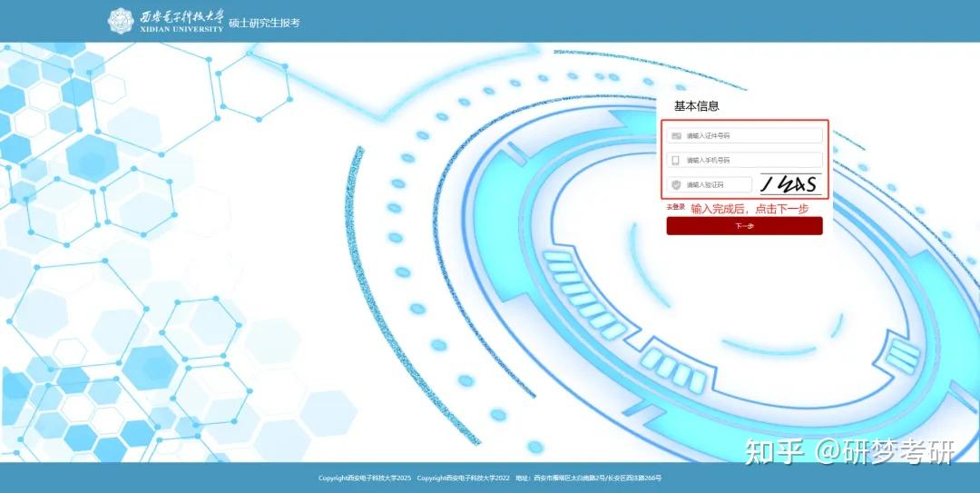The width and height of the screenshot is (980, 493).
Task: Click the Copyright 西安电子科技大学2022 footer text
Action: click(x=463, y=478)
